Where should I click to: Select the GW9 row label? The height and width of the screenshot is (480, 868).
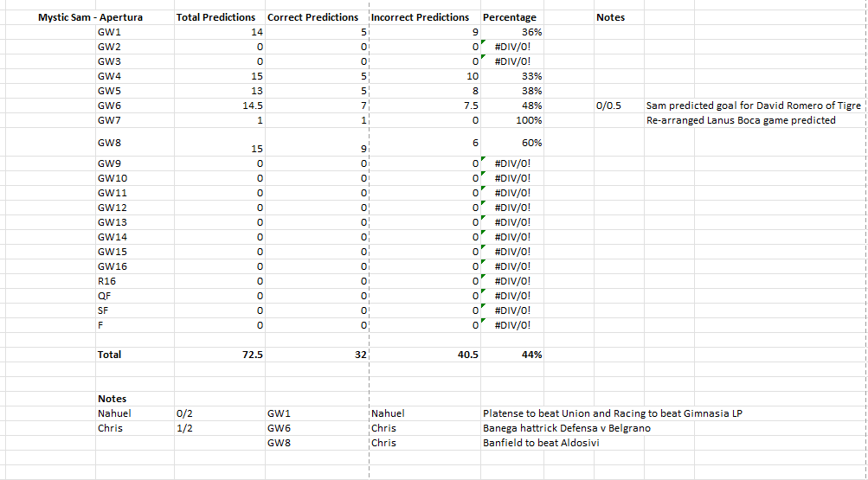109,163
